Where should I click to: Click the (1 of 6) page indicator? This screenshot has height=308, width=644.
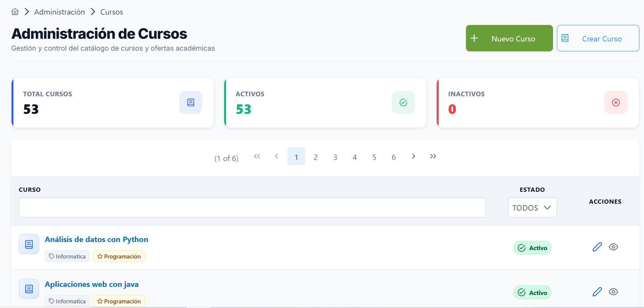coord(226,158)
